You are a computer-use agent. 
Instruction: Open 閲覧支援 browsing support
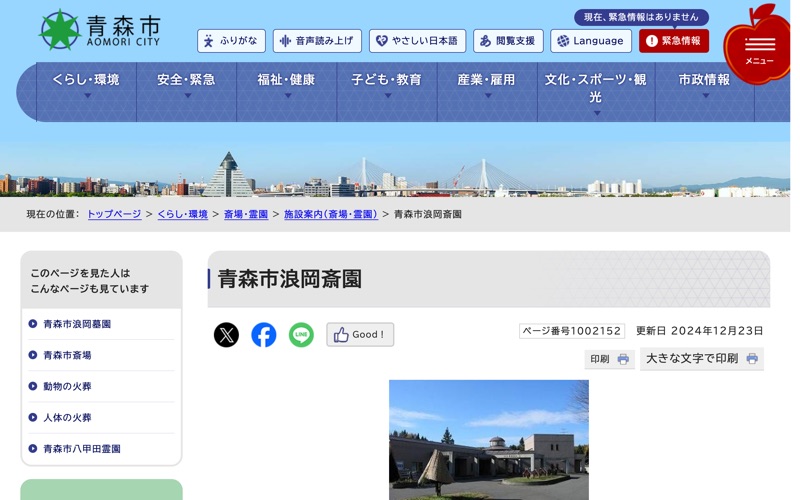pos(508,41)
